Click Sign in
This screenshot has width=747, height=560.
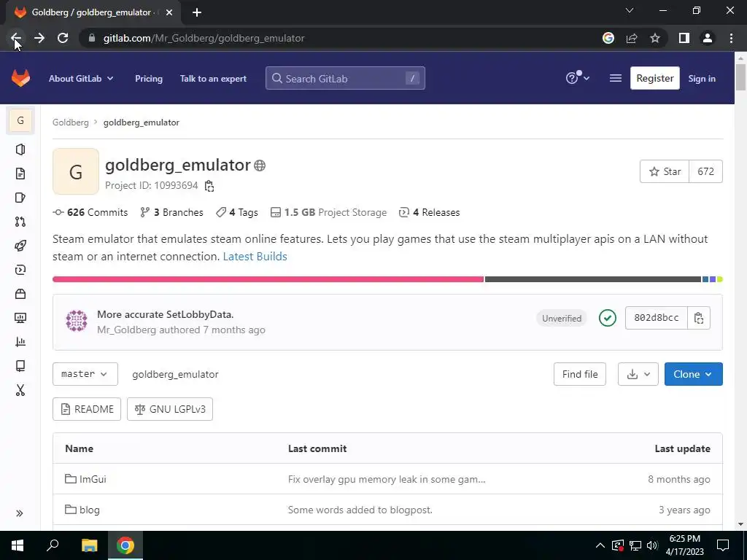click(x=702, y=79)
